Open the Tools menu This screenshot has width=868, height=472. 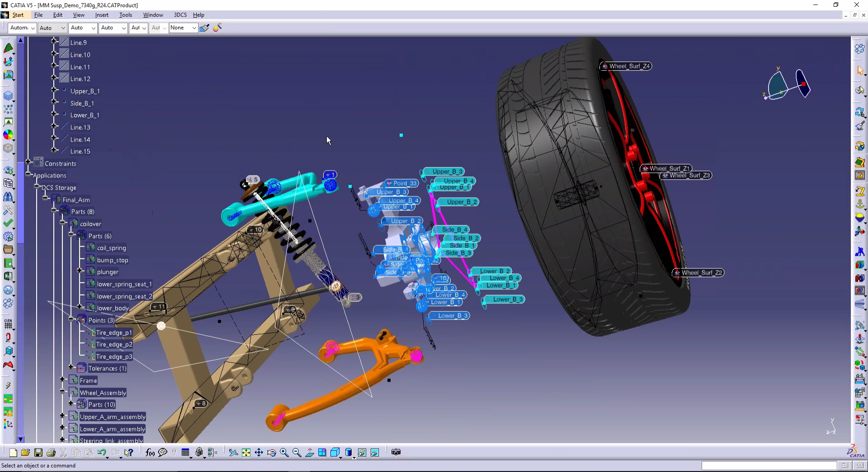126,14
